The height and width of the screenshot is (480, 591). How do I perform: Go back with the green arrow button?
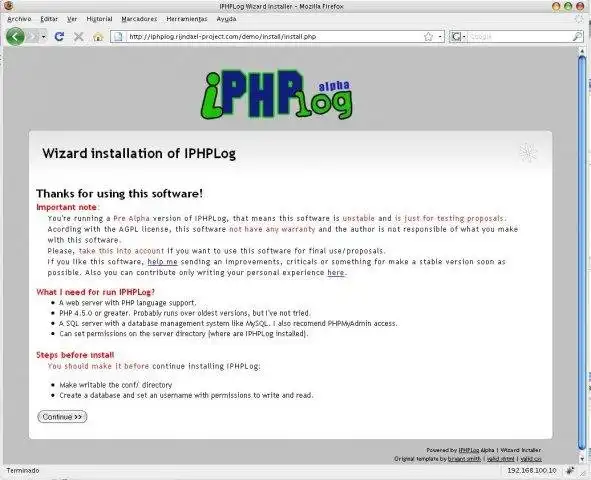[15, 37]
